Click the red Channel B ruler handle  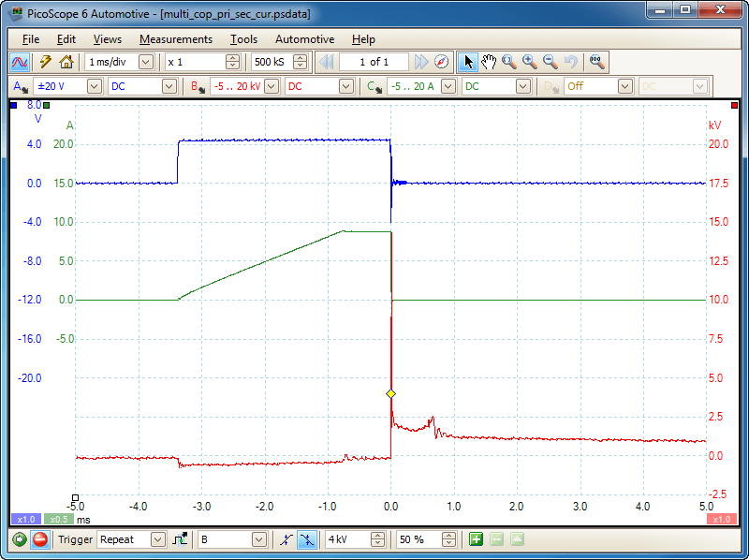coord(734,105)
